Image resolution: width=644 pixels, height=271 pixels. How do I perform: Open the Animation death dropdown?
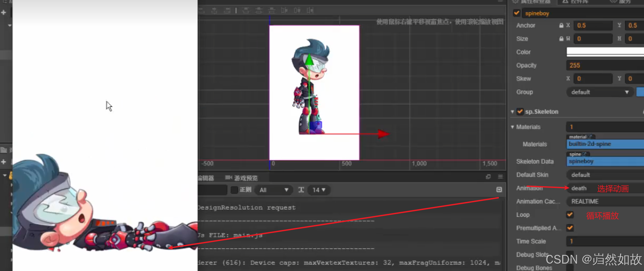tap(605, 188)
